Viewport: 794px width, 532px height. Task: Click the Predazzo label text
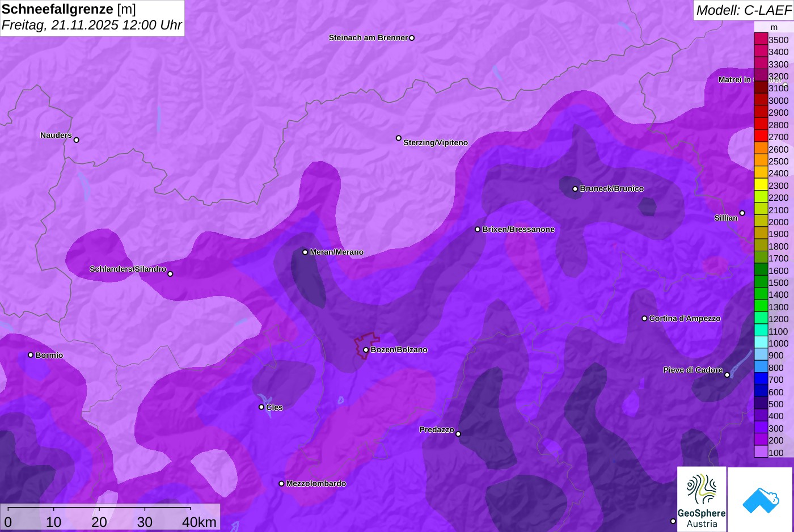437,430
